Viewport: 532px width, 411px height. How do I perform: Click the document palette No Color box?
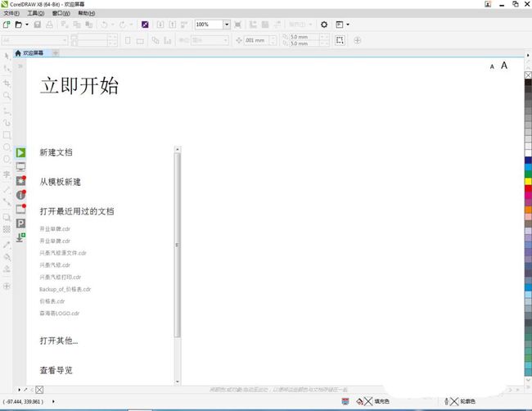(x=39, y=390)
